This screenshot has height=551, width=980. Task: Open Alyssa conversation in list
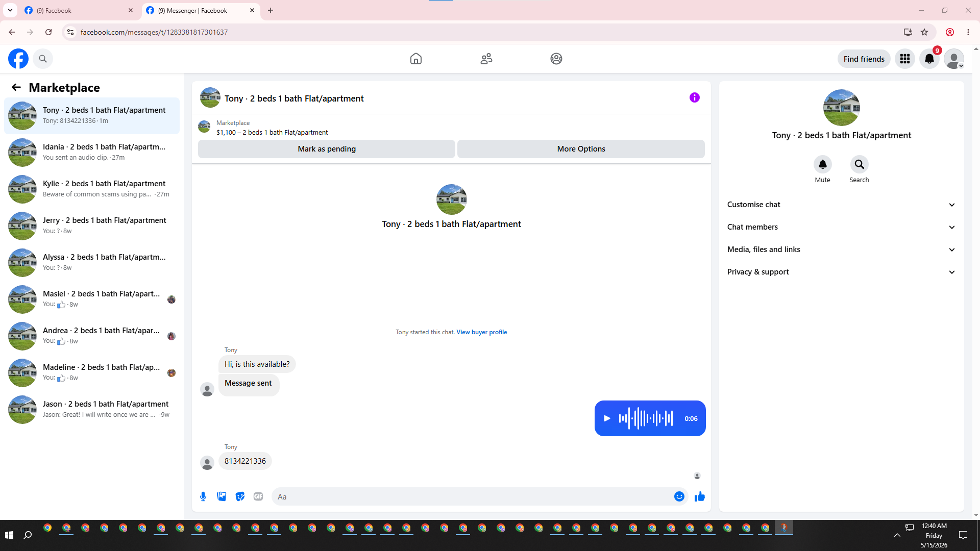(x=92, y=263)
